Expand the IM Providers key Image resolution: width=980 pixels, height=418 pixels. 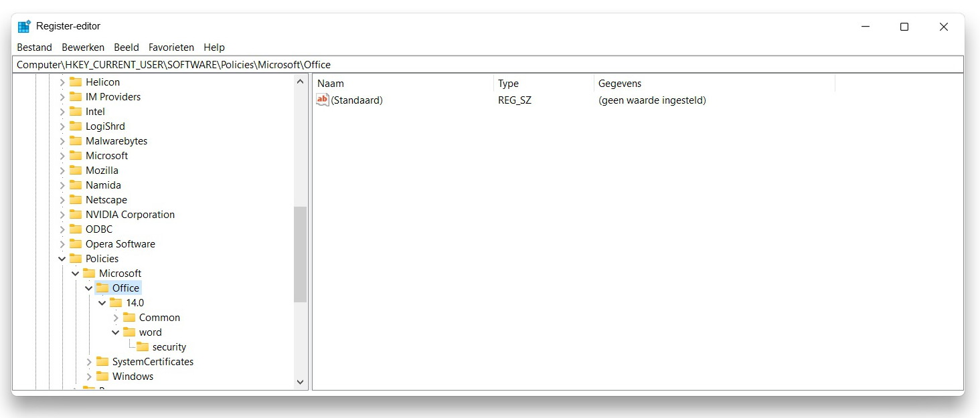(x=62, y=97)
